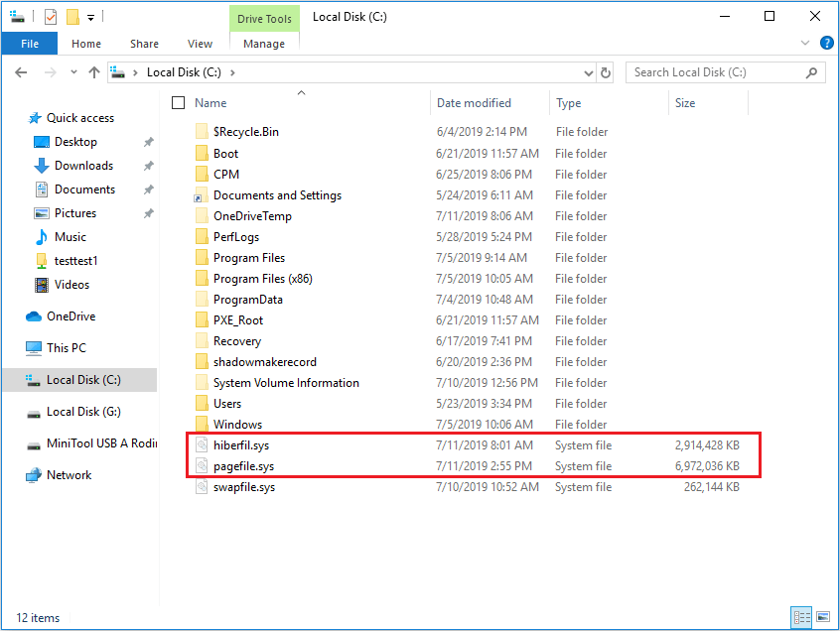This screenshot has width=840, height=631.
Task: Go back using the back arrow
Action: pyautogui.click(x=21, y=72)
